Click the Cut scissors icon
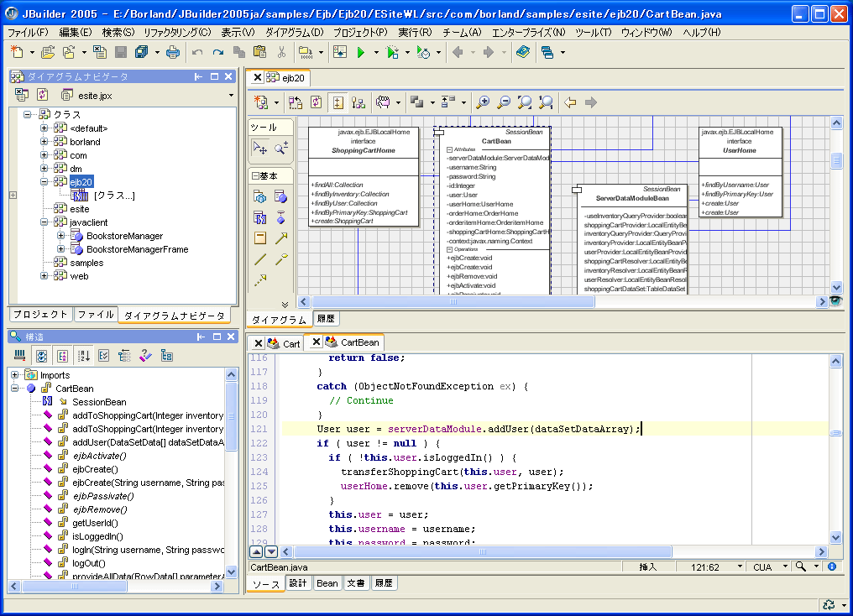The width and height of the screenshot is (853, 616). [281, 52]
